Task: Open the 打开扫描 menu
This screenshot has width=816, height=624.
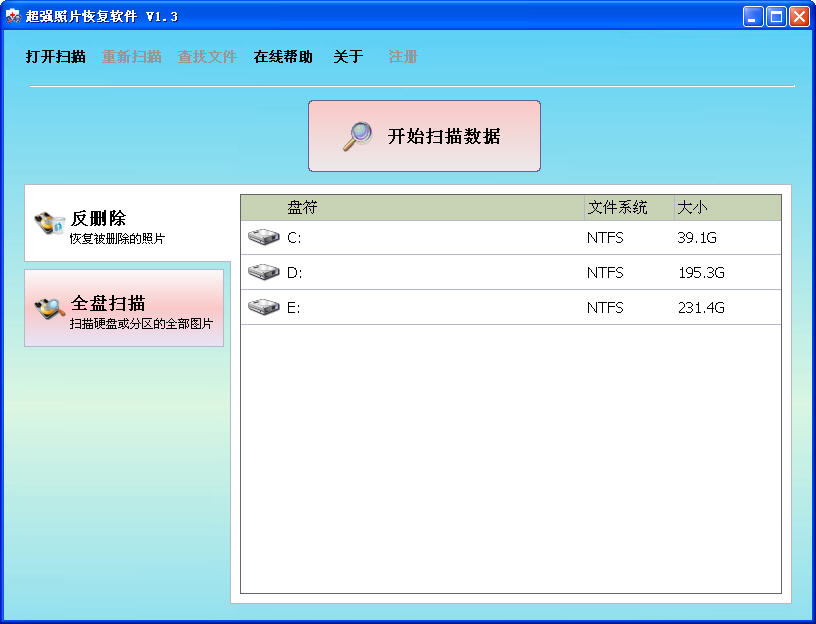Action: (55, 57)
